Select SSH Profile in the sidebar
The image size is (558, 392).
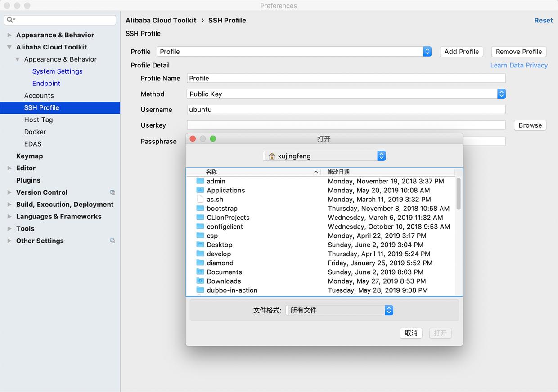[60, 108]
